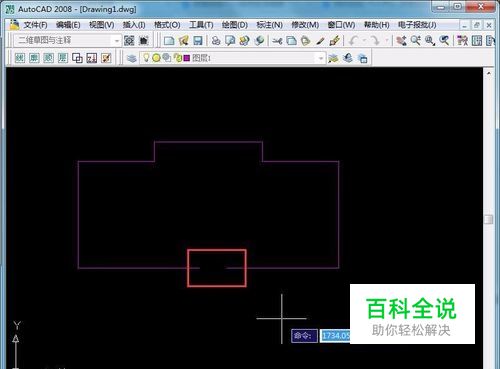500x369 pixels.
Task: Click the overlapping squares toolbar icon
Action: pos(77,58)
